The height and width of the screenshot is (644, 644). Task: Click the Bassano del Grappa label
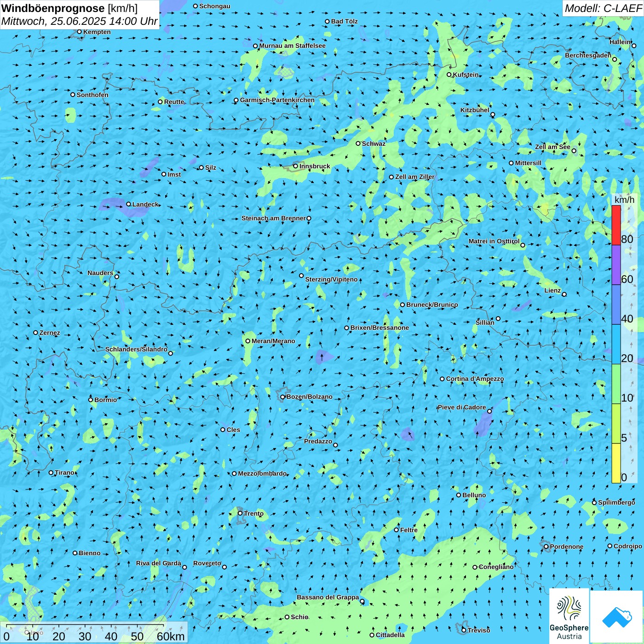point(328,597)
